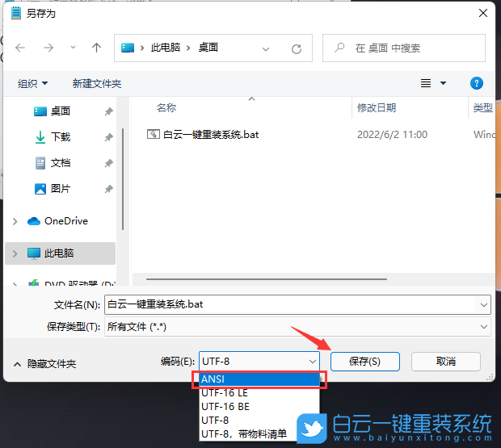Click the 此电脑 breadcrumb in address bar

[166, 48]
